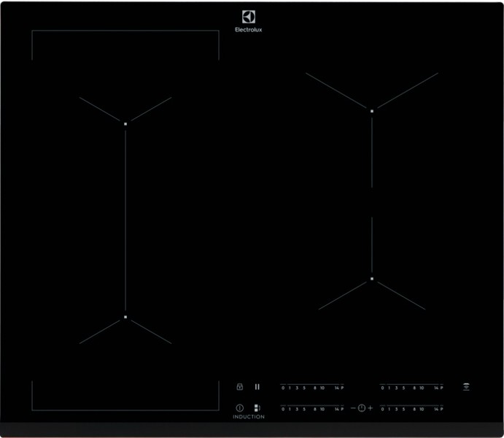Image resolution: width=504 pixels, height=438 pixels.
Task: Click the rear-right cooking zone center dot
Action: [372, 111]
